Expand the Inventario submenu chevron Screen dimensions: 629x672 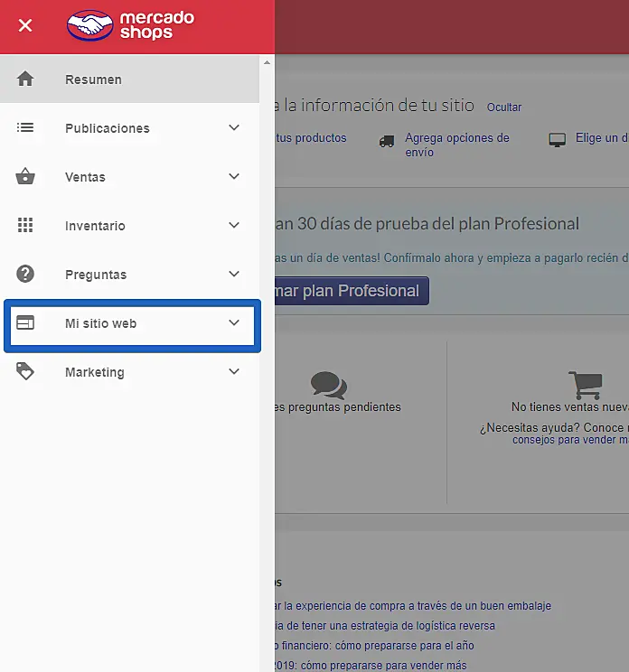point(234,226)
